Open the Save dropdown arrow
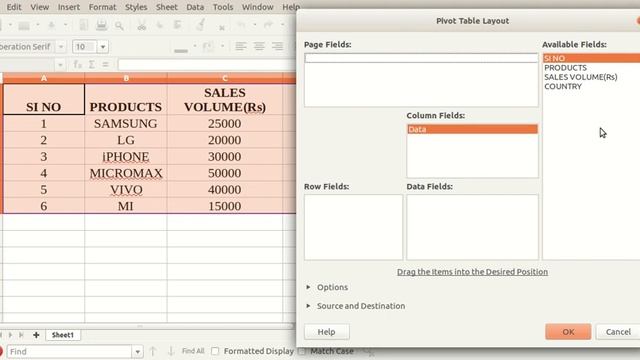 point(65,25)
